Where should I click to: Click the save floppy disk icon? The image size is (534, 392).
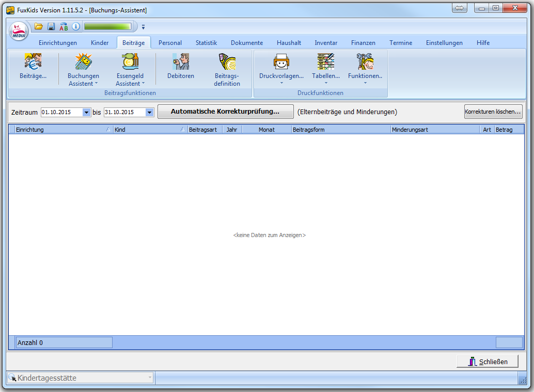coord(51,26)
